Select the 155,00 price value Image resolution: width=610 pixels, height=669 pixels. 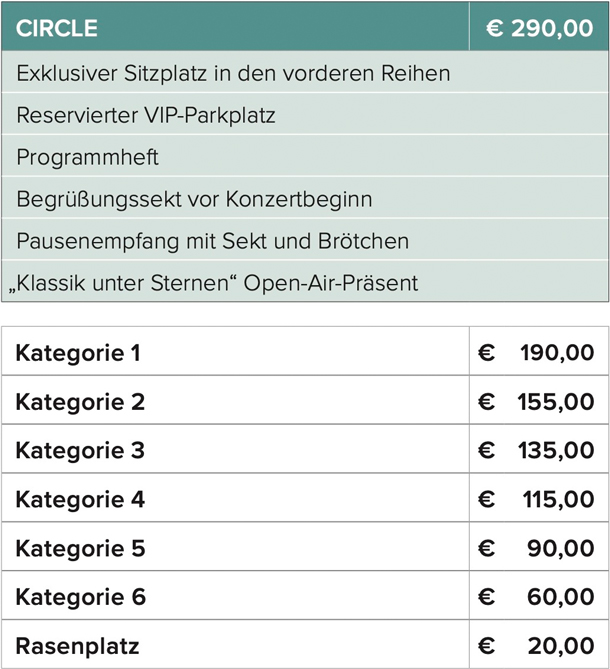556,402
